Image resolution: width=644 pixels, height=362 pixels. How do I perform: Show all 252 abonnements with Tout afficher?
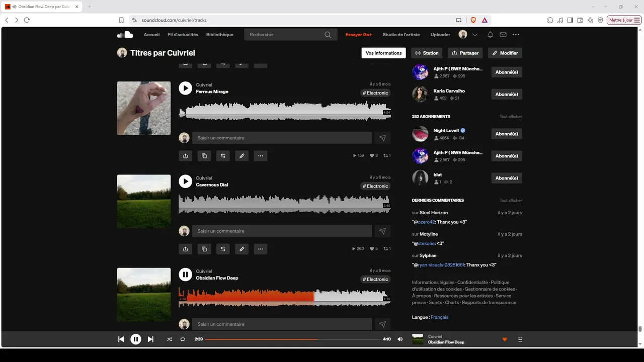511,117
